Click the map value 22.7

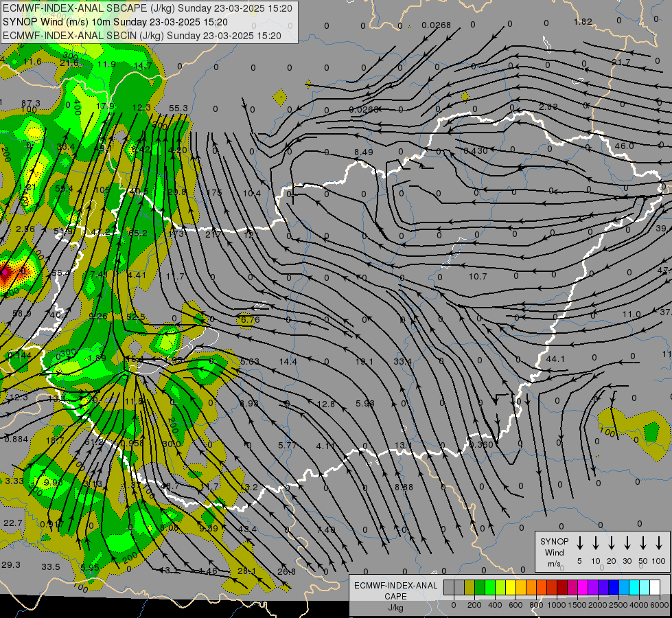[x=12, y=523]
